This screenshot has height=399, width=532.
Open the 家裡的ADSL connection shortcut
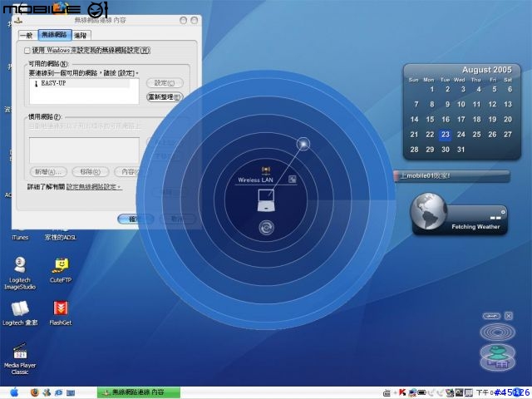[x=61, y=237]
